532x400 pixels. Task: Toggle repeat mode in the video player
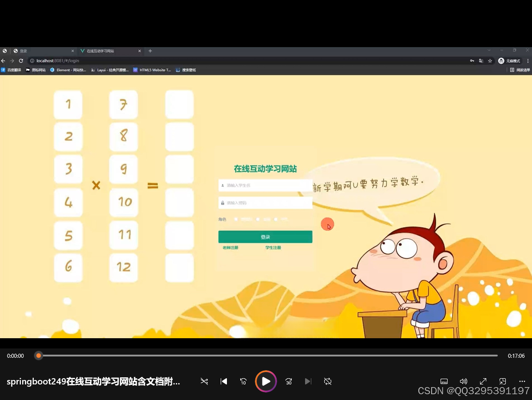pyautogui.click(x=327, y=381)
